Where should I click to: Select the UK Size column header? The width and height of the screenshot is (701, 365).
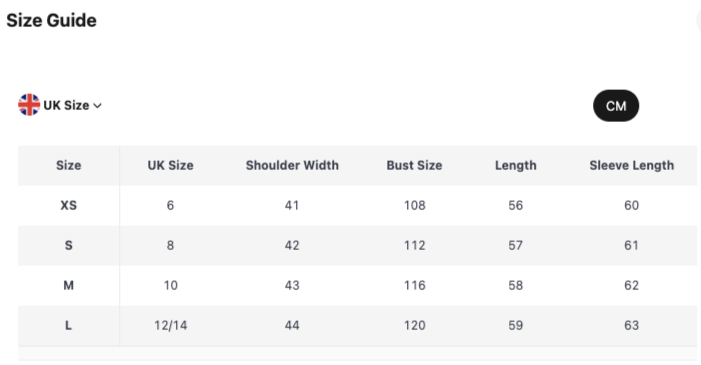tap(170, 165)
